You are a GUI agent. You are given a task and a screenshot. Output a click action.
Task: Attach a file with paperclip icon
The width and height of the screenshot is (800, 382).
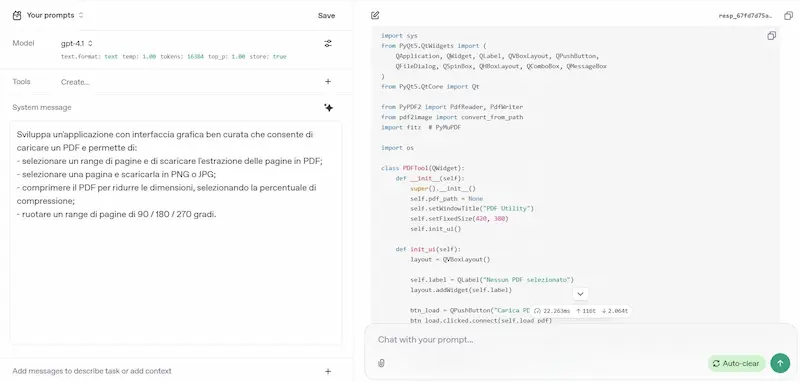click(x=381, y=363)
